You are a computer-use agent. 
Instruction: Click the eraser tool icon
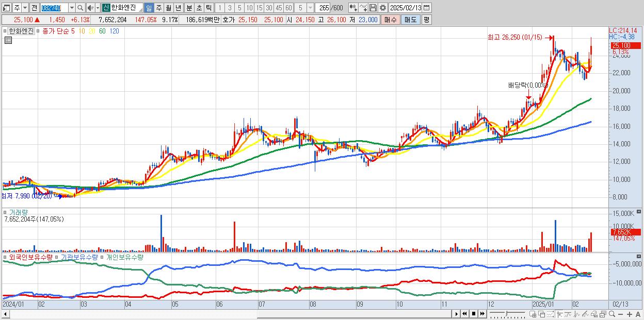594,314
